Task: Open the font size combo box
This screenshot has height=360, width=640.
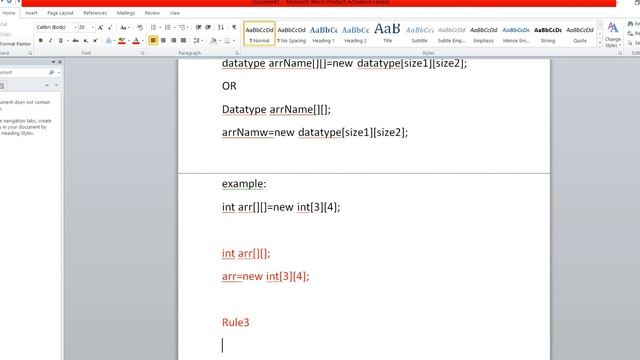Action: pyautogui.click(x=87, y=27)
